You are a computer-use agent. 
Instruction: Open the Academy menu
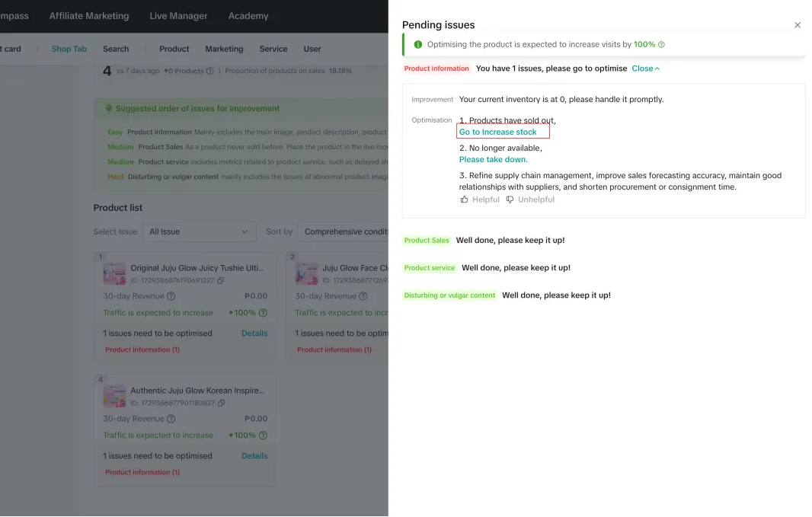pyautogui.click(x=248, y=16)
